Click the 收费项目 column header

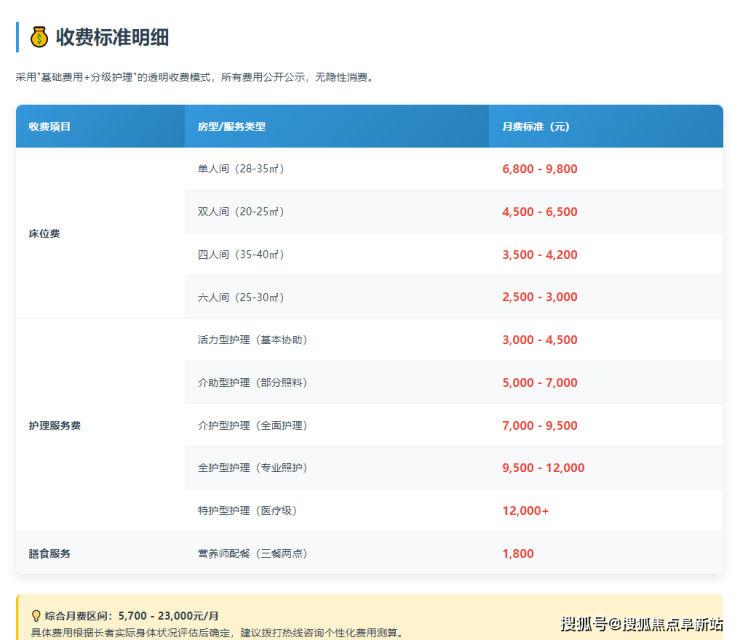click(x=50, y=127)
